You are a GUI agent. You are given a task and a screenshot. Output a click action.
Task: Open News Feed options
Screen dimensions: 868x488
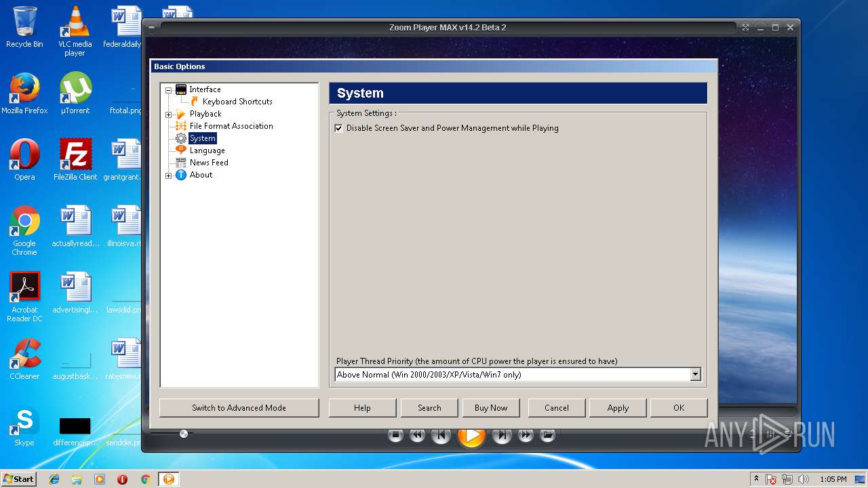209,163
